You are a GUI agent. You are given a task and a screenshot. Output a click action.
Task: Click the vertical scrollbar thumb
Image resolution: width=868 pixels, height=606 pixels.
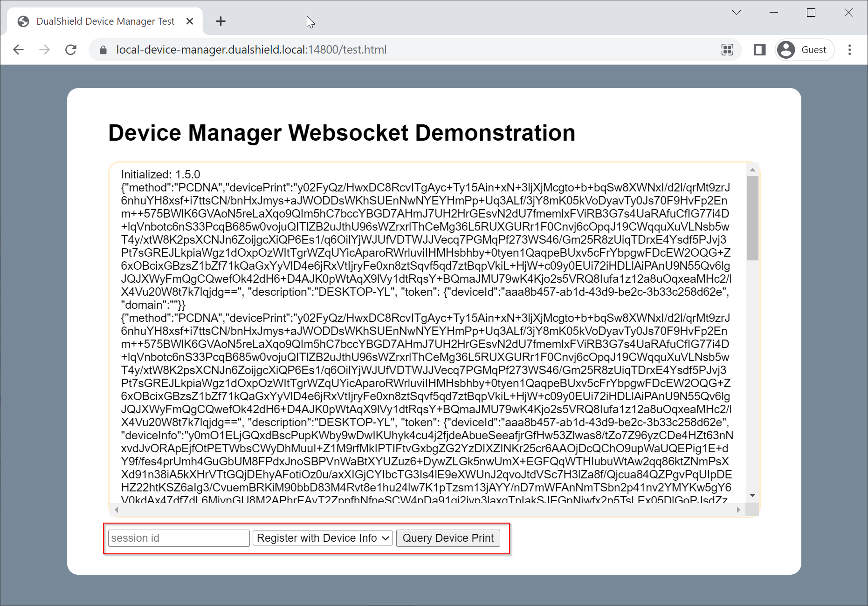click(752, 218)
